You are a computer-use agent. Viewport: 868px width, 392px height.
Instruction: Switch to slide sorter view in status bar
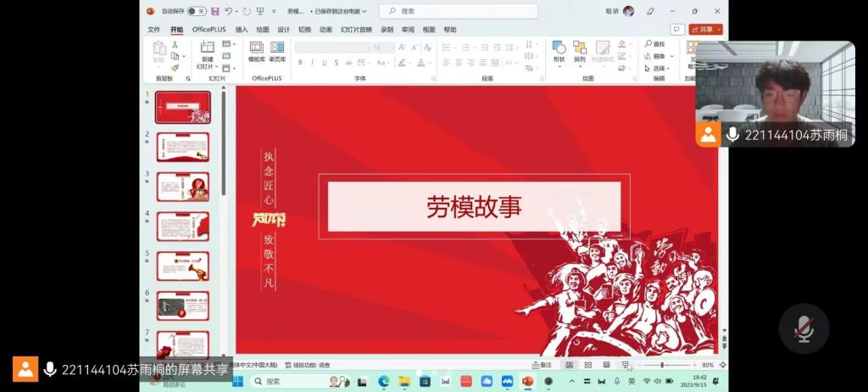(587, 365)
